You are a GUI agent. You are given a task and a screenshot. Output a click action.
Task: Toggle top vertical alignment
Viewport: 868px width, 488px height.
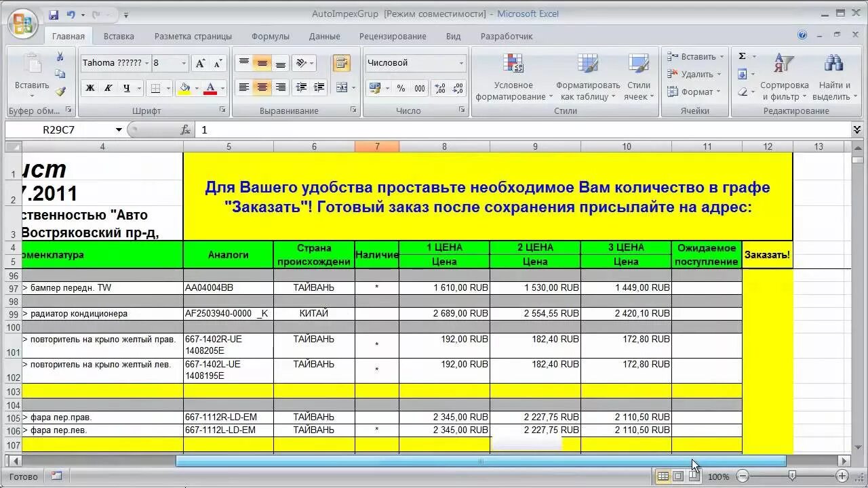tap(244, 63)
